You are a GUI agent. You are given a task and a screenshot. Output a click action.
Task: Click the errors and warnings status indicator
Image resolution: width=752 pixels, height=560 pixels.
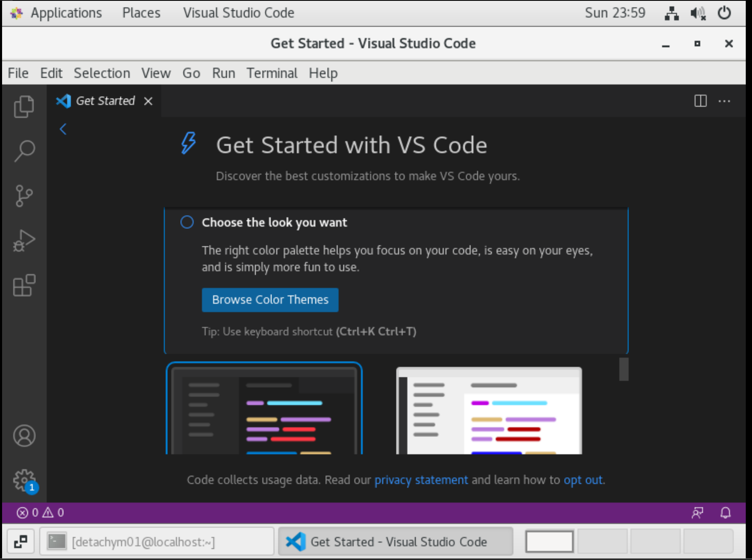click(40, 513)
